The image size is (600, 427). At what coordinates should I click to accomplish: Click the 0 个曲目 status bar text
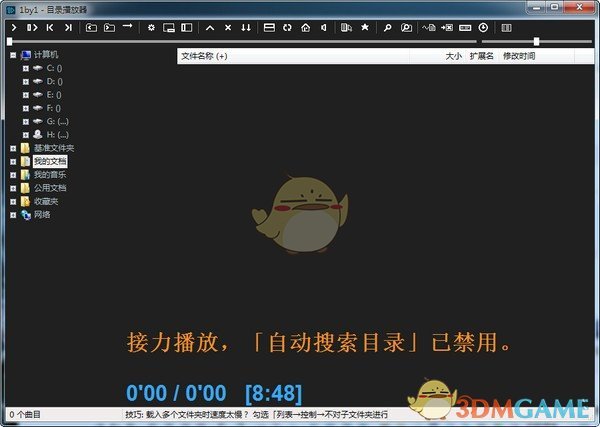coord(24,414)
